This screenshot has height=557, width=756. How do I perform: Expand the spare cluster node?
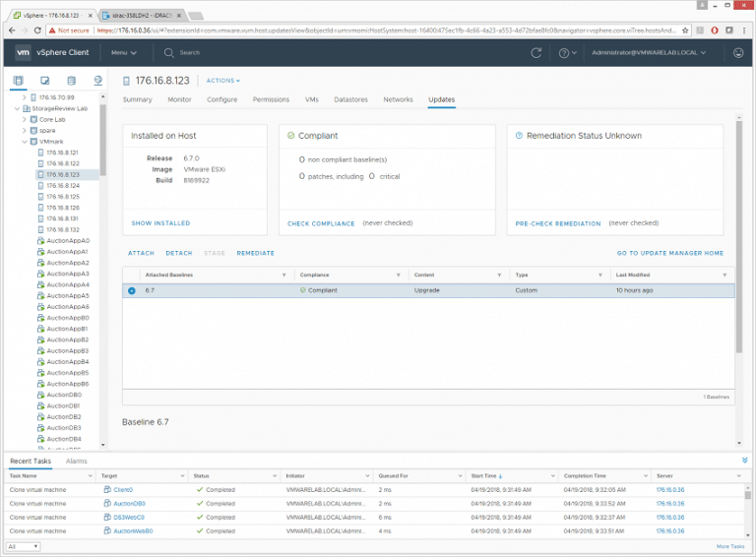24,131
